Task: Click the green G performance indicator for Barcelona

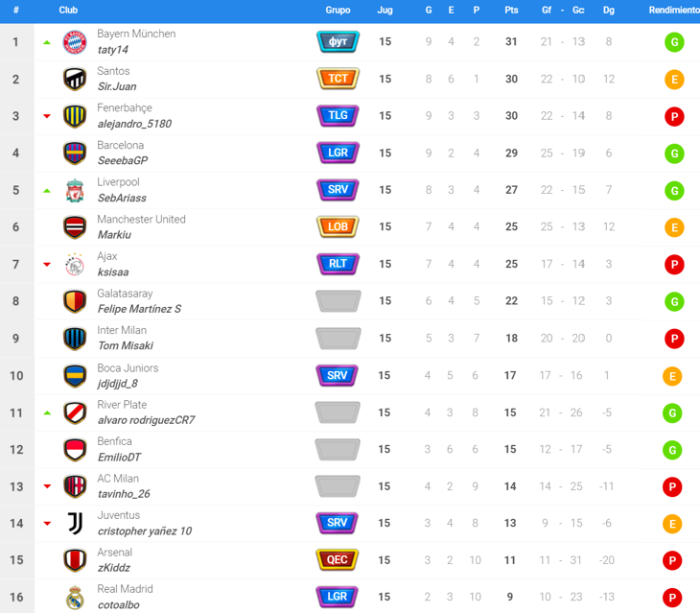Action: coord(674,153)
